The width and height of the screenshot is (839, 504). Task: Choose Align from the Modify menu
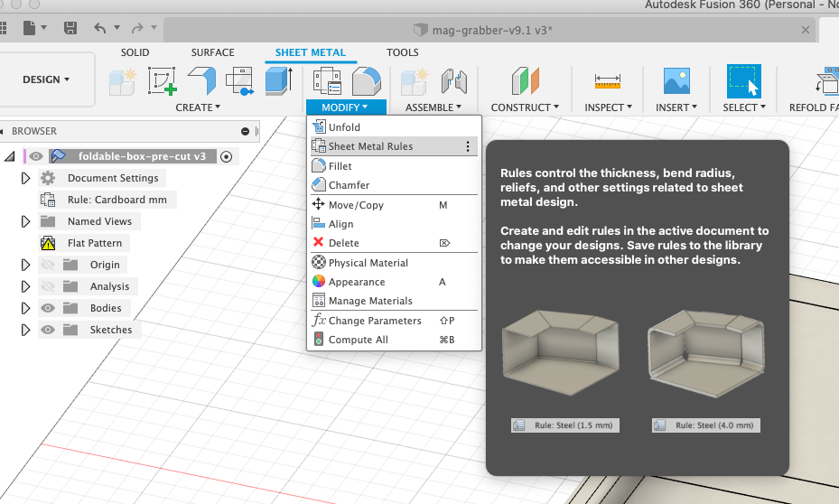point(395,224)
